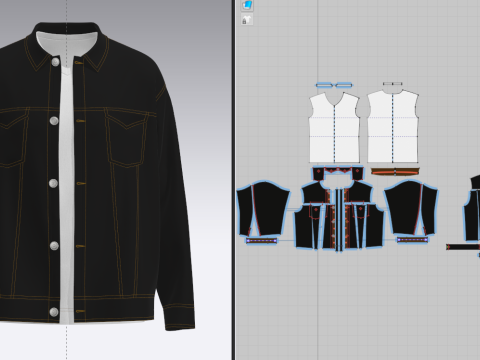Select the sleeve cuff on the 3D jacket

tap(180, 316)
